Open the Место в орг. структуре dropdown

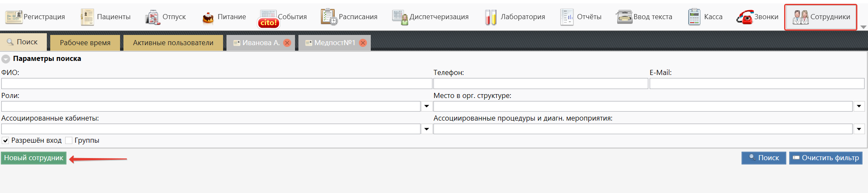[x=859, y=106]
